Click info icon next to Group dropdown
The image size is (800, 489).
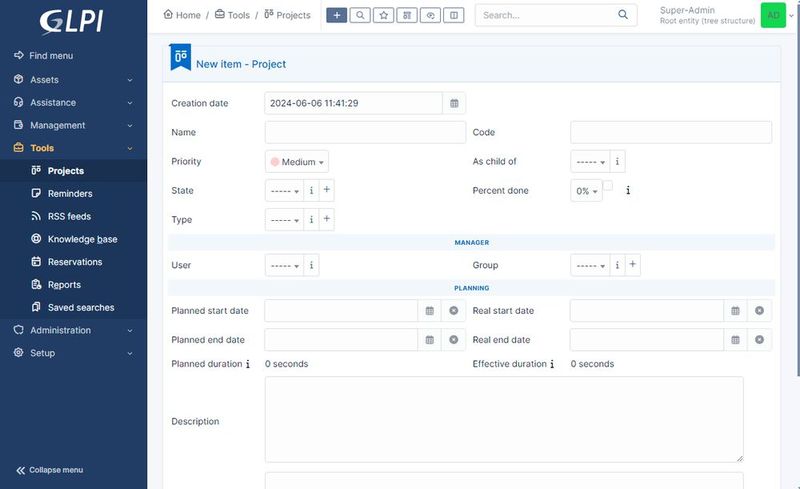tap(617, 265)
